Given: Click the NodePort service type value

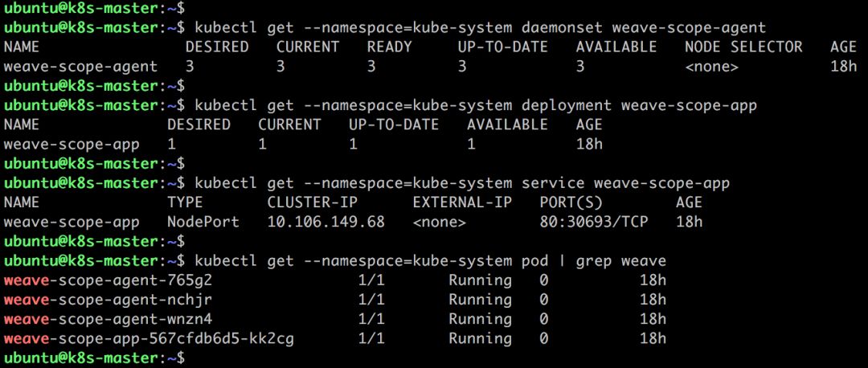Looking at the screenshot, I should pyautogui.click(x=203, y=222).
